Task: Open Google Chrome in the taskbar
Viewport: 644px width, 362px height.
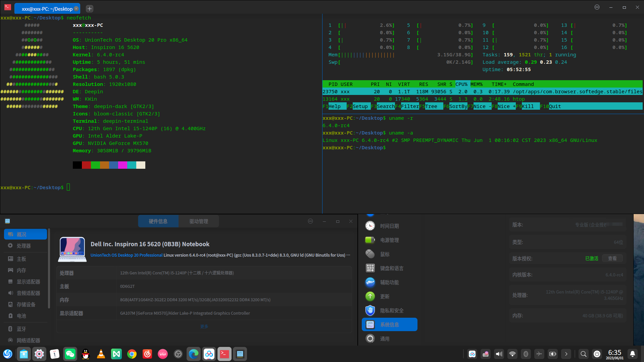Action: pyautogui.click(x=132, y=354)
